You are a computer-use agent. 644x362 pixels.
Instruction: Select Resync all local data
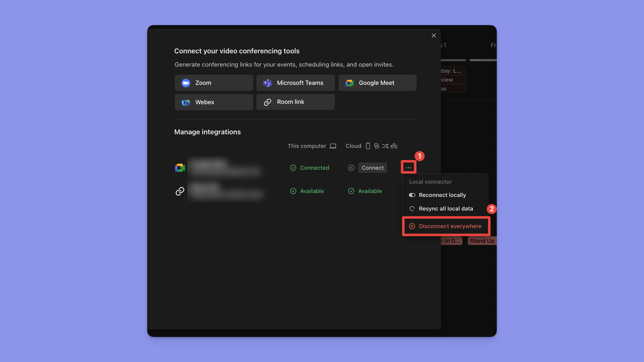(x=445, y=209)
